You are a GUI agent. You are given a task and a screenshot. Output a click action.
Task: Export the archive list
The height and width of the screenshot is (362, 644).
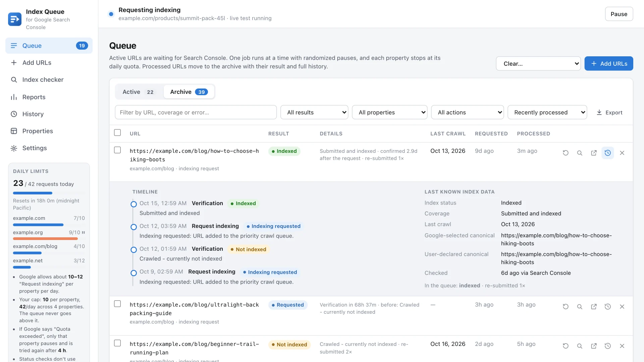pyautogui.click(x=609, y=113)
